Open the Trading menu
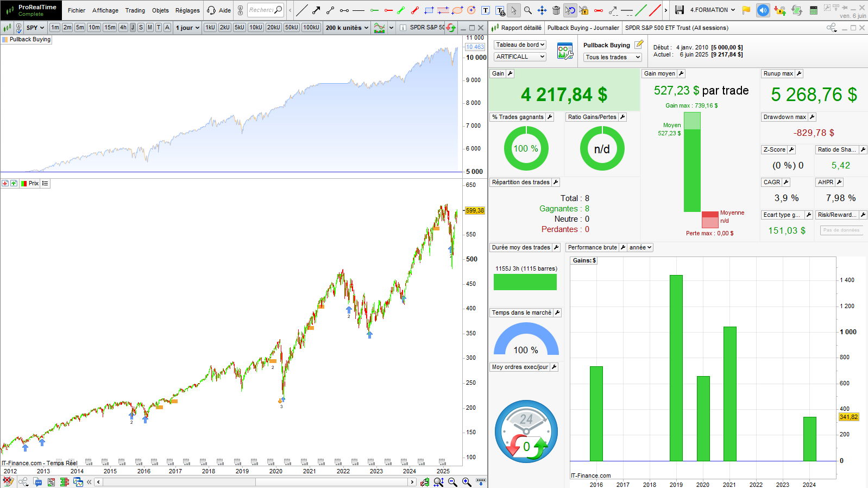 tap(135, 10)
